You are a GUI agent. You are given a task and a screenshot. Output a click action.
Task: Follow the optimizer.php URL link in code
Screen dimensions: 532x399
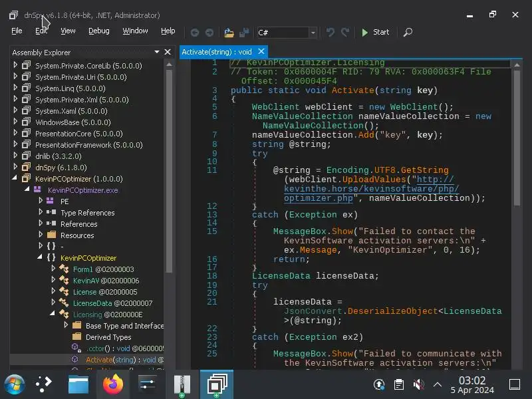pyautogui.click(x=372, y=189)
